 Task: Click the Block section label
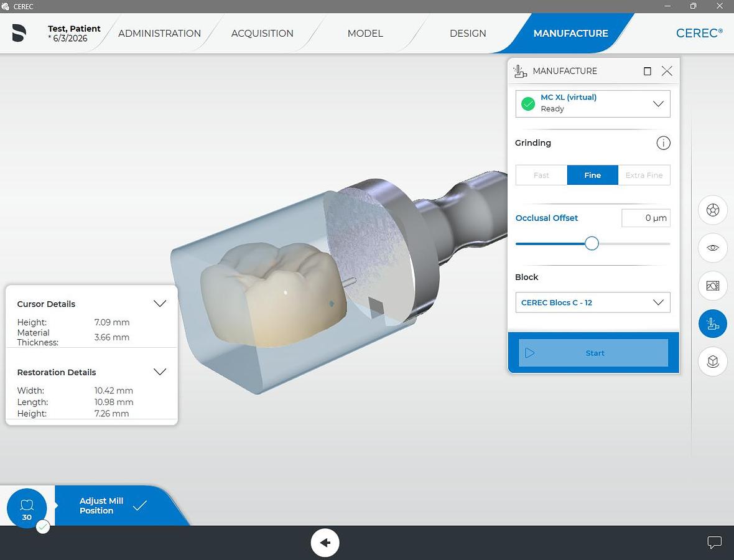click(x=527, y=277)
